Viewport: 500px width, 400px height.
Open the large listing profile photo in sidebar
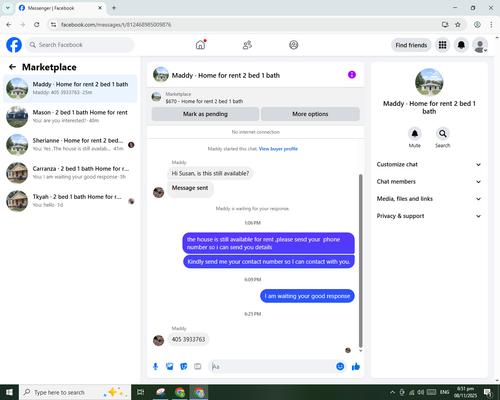click(429, 82)
